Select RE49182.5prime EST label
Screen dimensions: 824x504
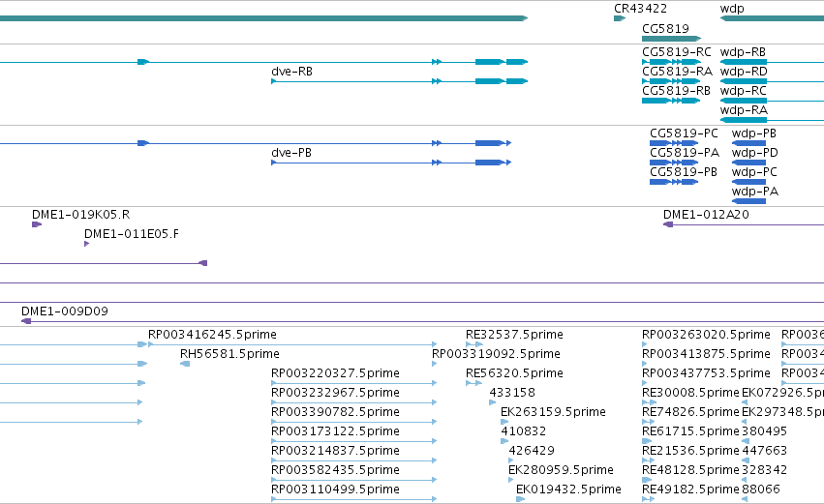pyautogui.click(x=690, y=489)
